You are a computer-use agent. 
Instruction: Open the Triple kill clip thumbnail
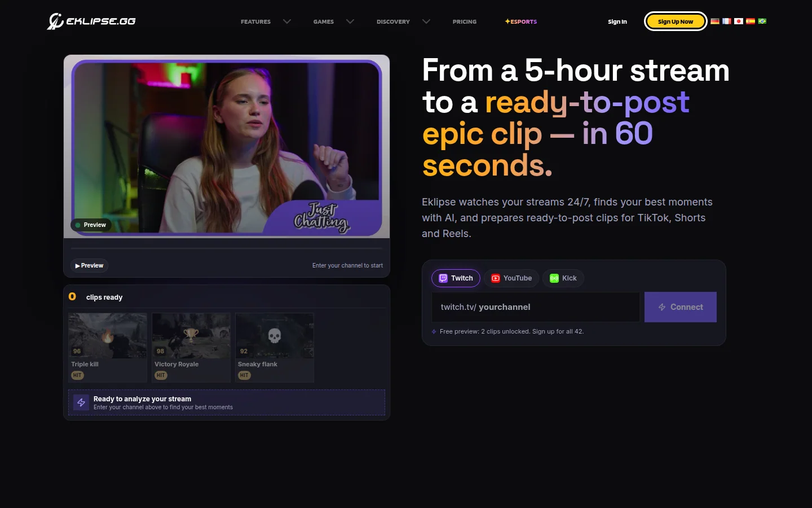pos(108,336)
